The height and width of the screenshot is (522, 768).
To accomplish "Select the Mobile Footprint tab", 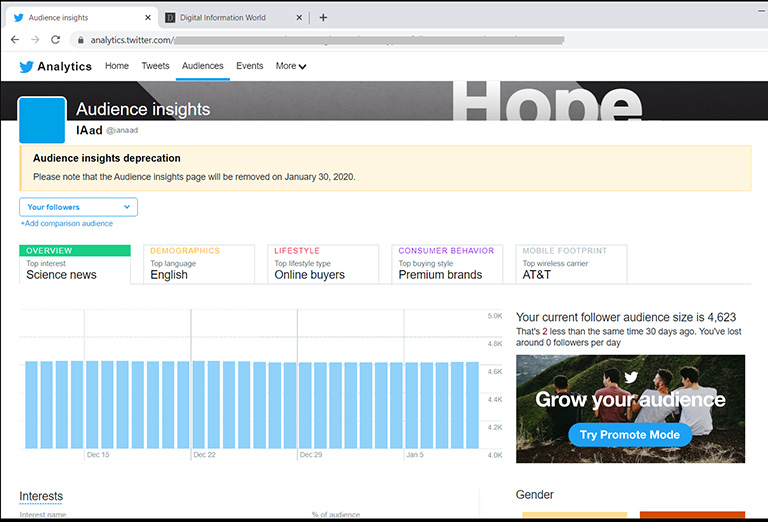I will pos(571,264).
